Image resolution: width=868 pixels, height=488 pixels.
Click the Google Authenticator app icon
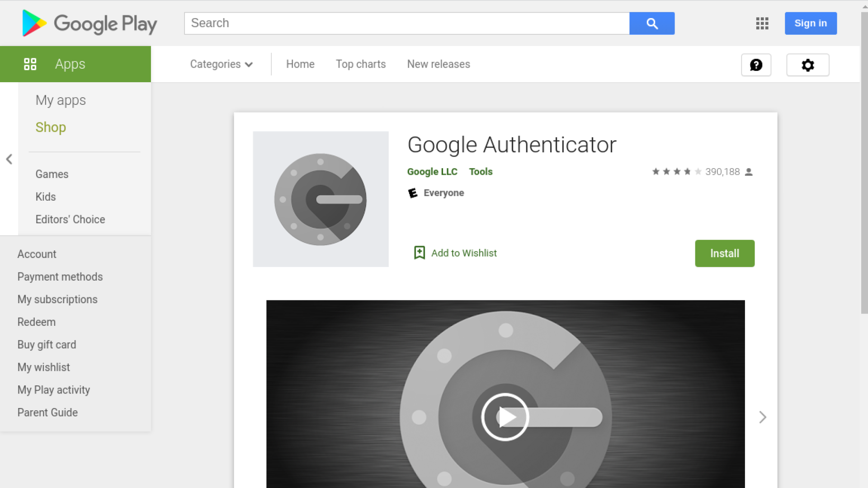[321, 199]
